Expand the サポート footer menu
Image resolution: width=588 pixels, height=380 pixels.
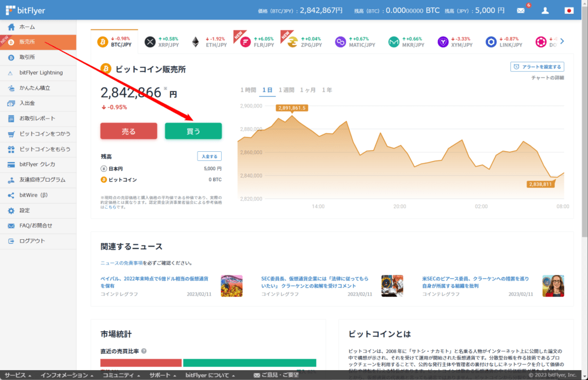click(163, 375)
